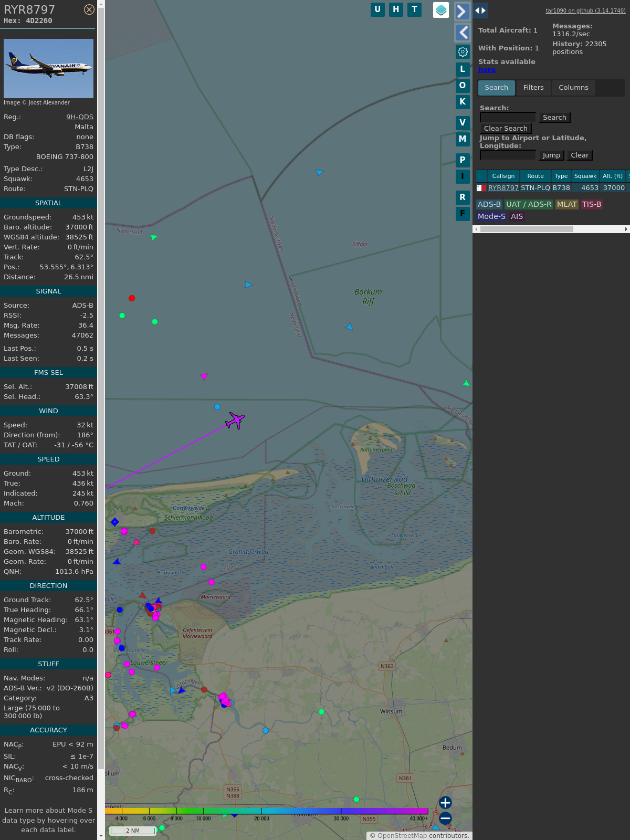Click the blue diamond marker on map
This screenshot has height=840, width=630.
[x=115, y=522]
